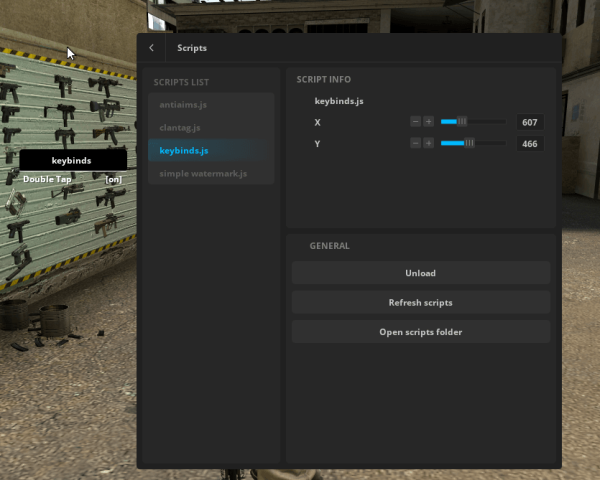This screenshot has height=480, width=600.
Task: Click the X position slider handle
Action: [x=462, y=122]
